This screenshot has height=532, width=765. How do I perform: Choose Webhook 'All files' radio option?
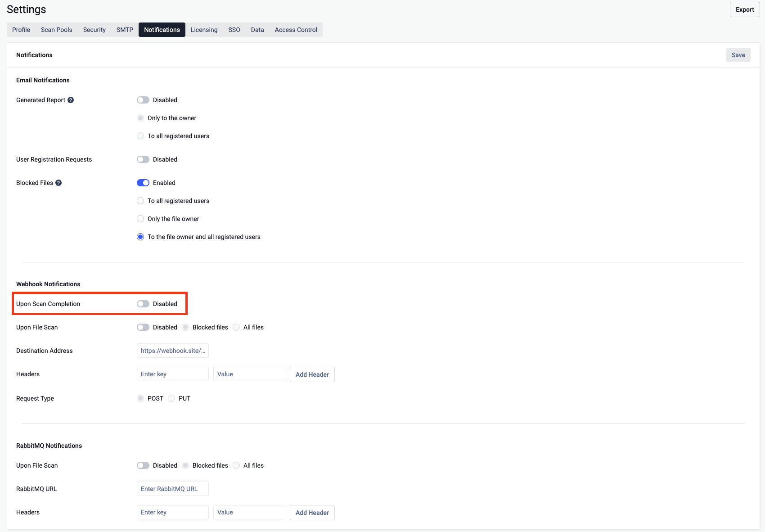236,327
